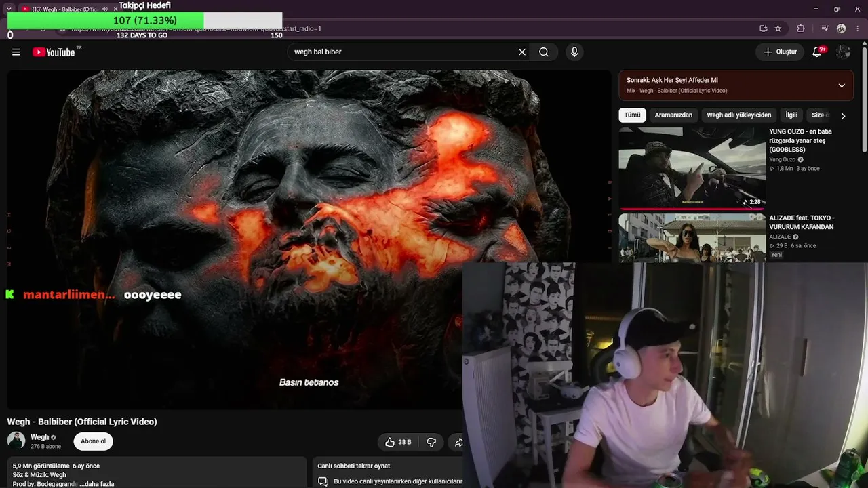The image size is (868, 488).
Task: Open the tab search dropdown arrow
Action: pos(9,9)
